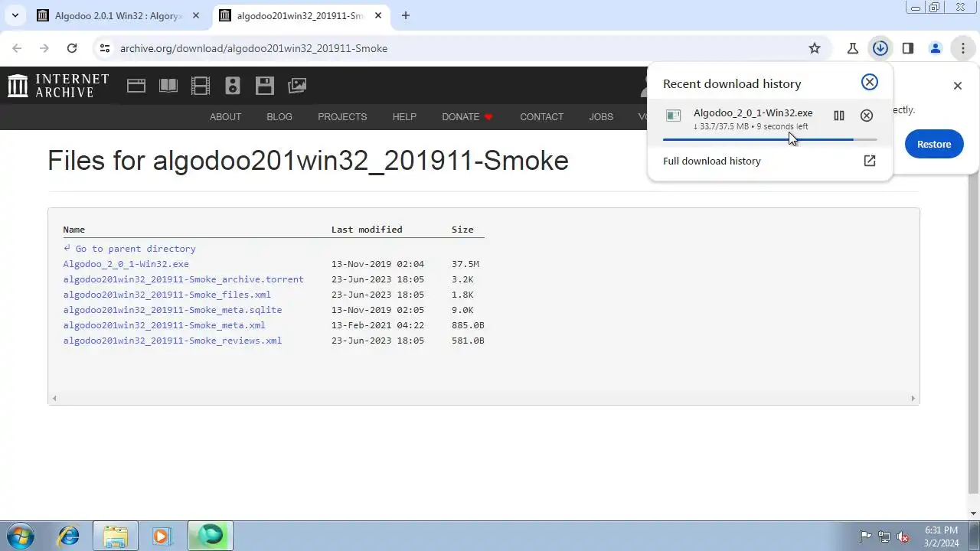Open the CONTACT menu item
Screen dimensions: 980x551
click(541, 117)
